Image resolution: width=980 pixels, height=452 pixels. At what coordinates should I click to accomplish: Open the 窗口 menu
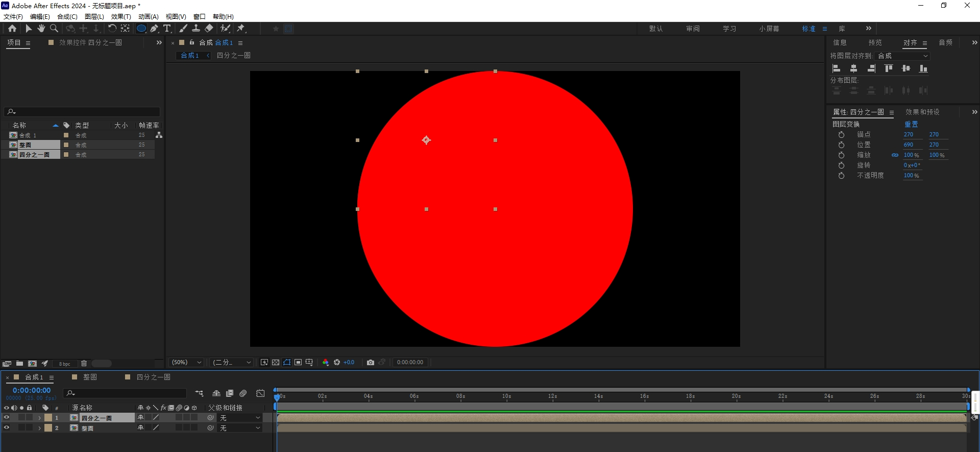click(199, 17)
